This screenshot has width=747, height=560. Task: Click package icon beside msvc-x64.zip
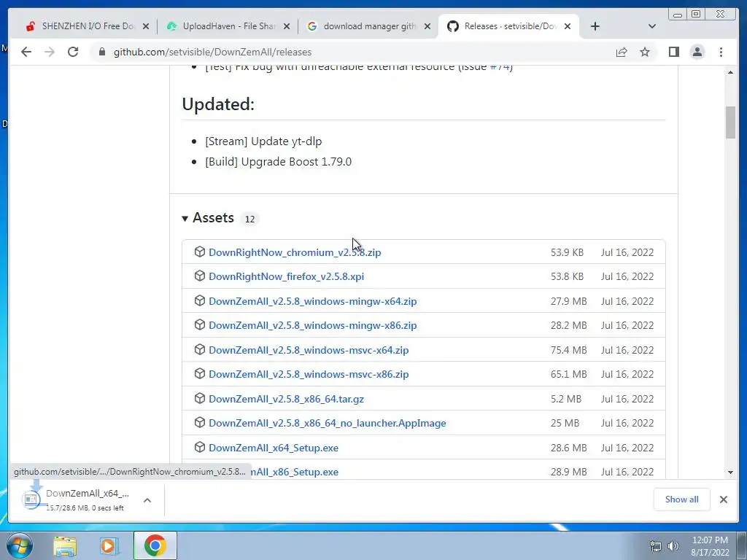(200, 349)
